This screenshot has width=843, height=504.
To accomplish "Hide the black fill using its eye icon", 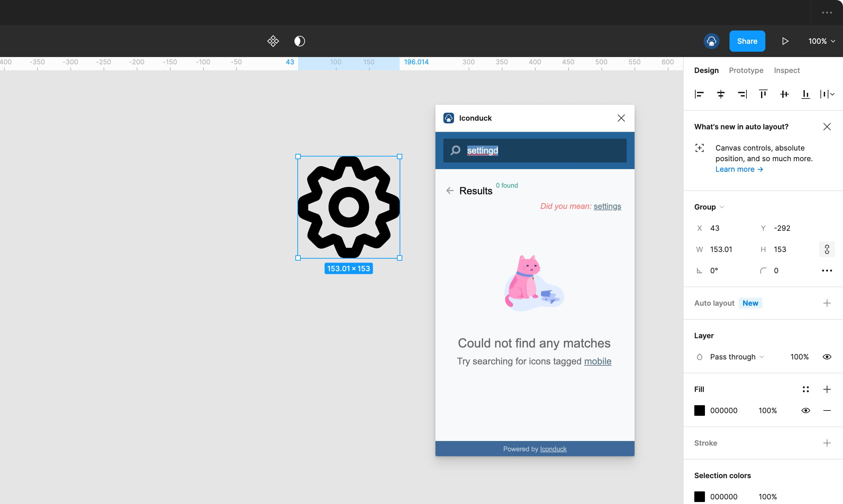I will [805, 410].
